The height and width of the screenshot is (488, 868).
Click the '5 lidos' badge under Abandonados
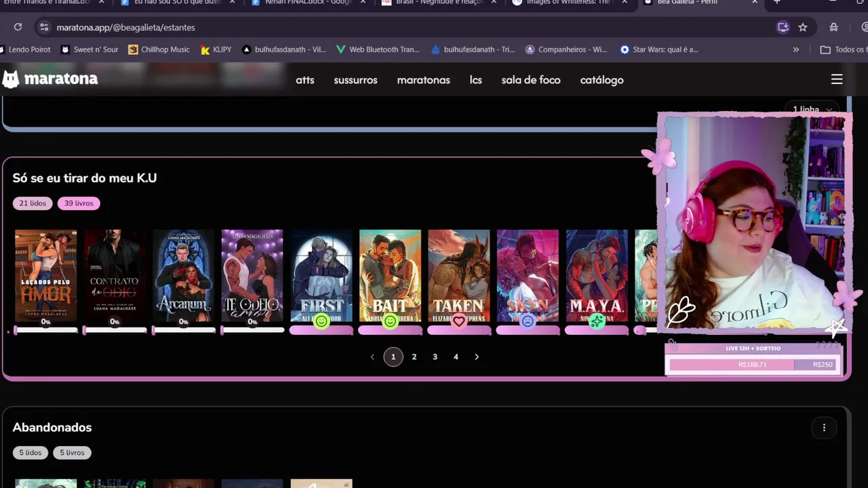tap(31, 453)
